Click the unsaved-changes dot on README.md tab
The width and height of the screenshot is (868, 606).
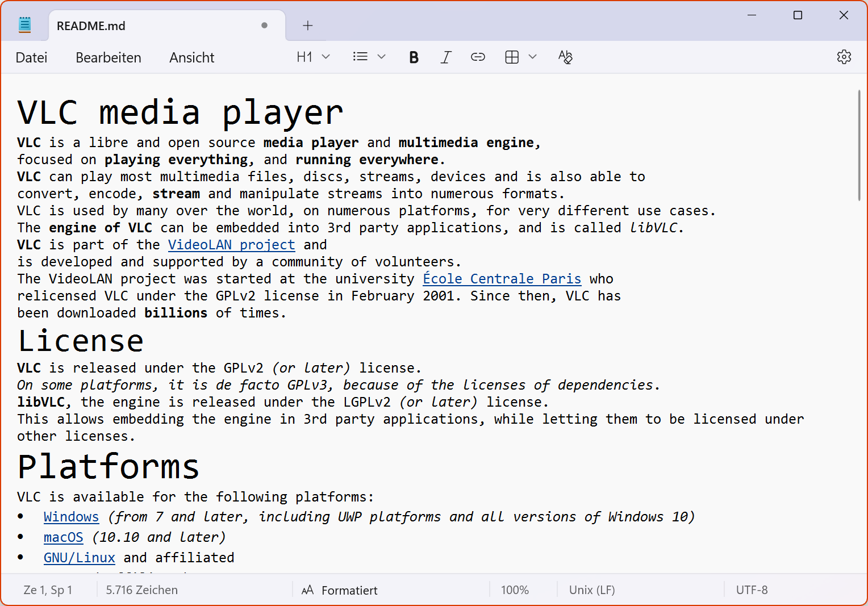point(264,26)
